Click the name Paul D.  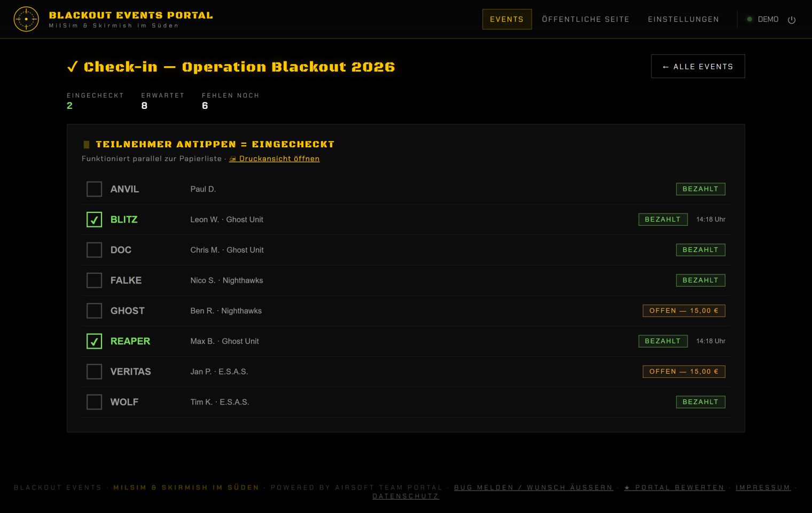pyautogui.click(x=203, y=189)
